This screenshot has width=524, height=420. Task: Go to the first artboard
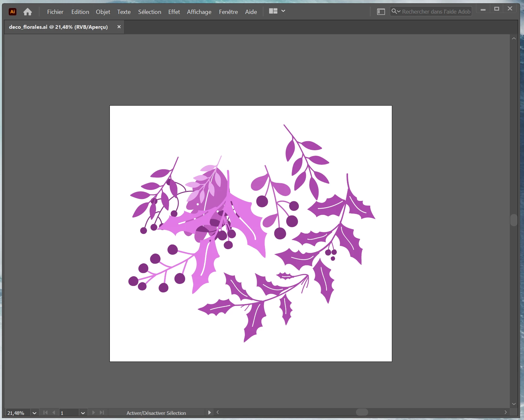(46, 413)
